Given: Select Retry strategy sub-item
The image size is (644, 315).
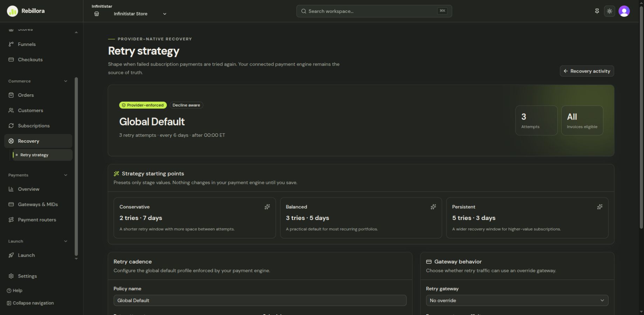Looking at the screenshot, I should 42,155.
